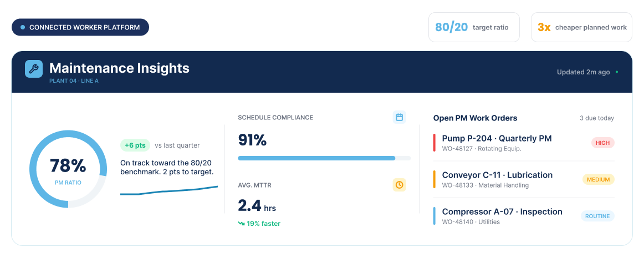This screenshot has width=644, height=257.
Task: Click the green live status dot by Updated
Action: (x=616, y=72)
